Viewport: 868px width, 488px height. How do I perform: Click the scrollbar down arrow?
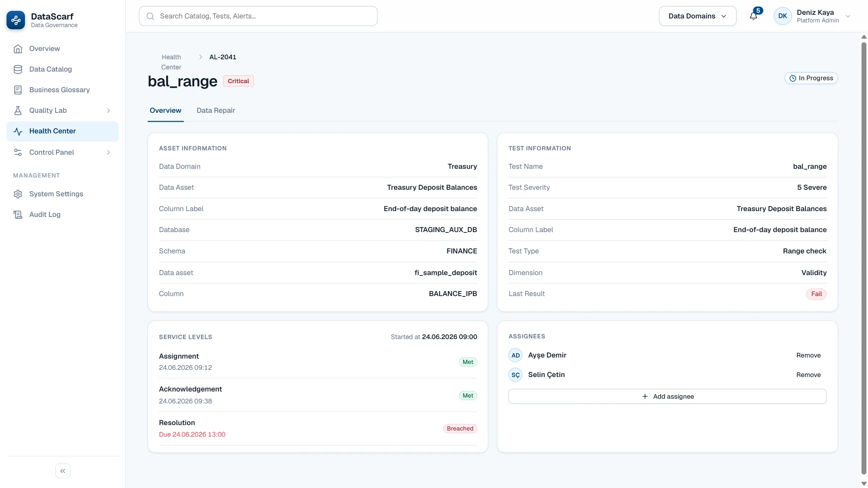(864, 484)
